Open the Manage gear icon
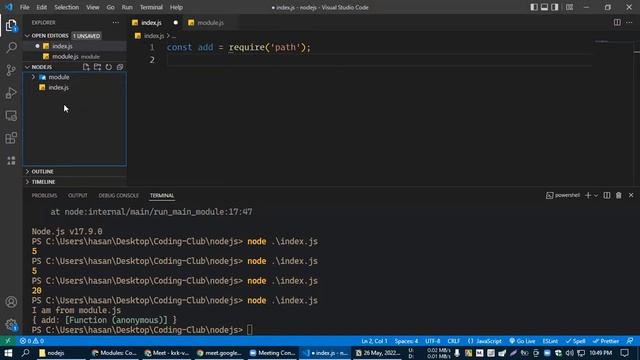This screenshot has height=360, width=640. coord(11,325)
